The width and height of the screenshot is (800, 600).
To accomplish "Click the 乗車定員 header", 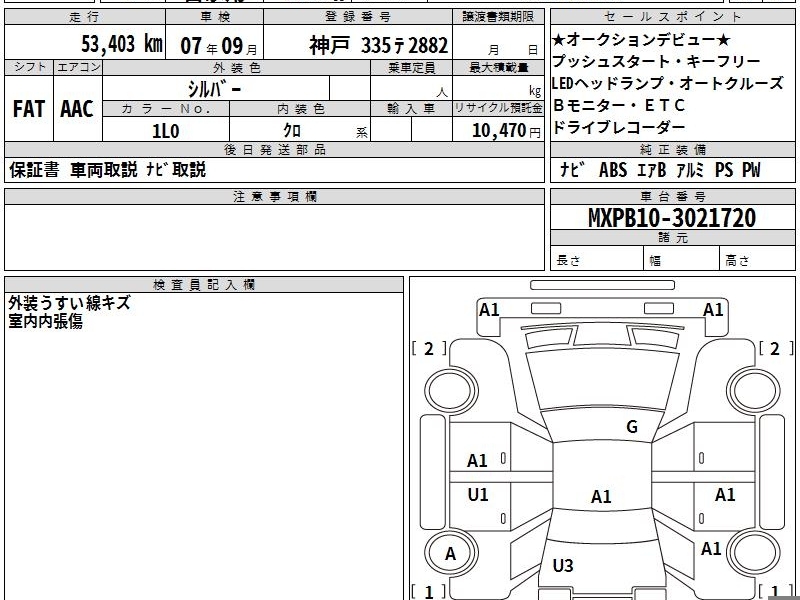I will coord(411,68).
